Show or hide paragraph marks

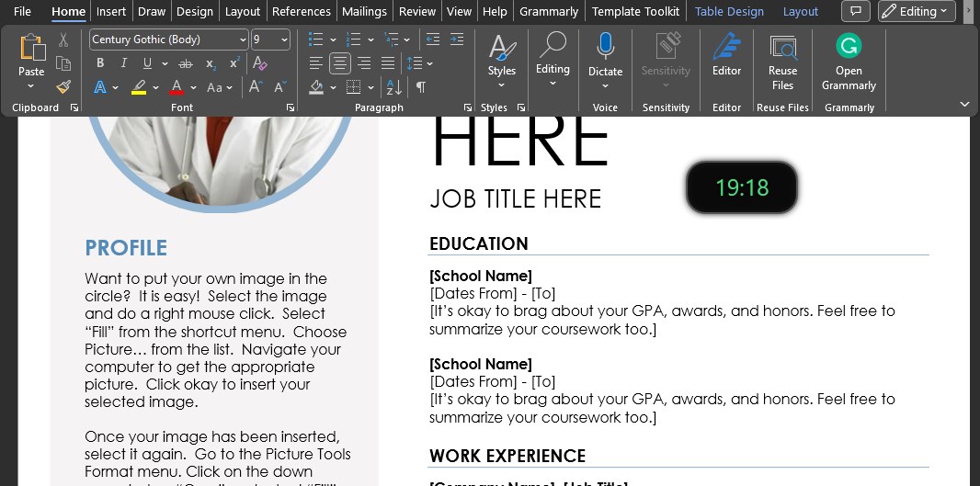pos(421,87)
